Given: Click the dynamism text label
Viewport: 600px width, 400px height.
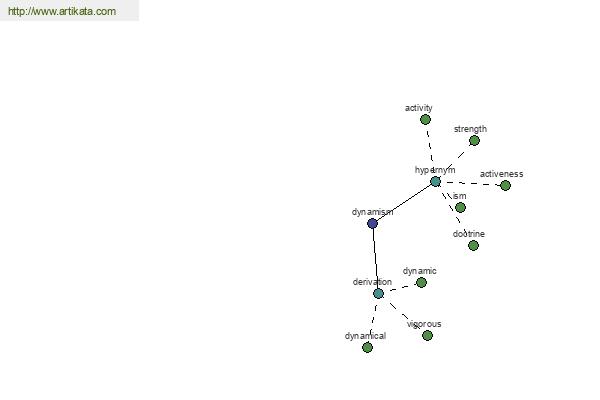Looking at the screenshot, I should point(372,212).
